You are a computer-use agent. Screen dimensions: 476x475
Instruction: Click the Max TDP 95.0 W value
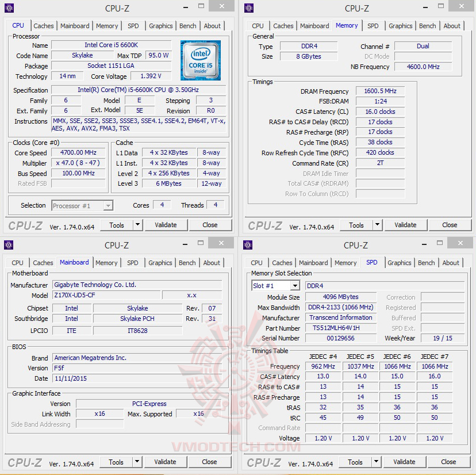pyautogui.click(x=159, y=55)
